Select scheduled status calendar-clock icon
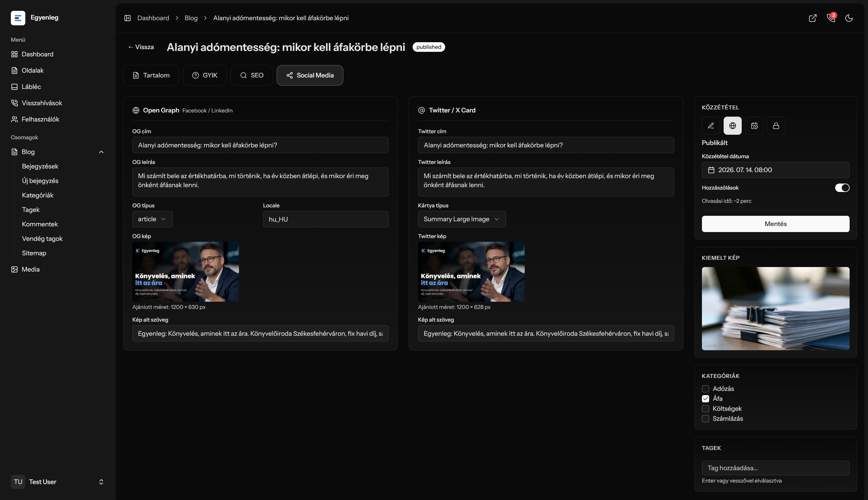 coord(754,126)
